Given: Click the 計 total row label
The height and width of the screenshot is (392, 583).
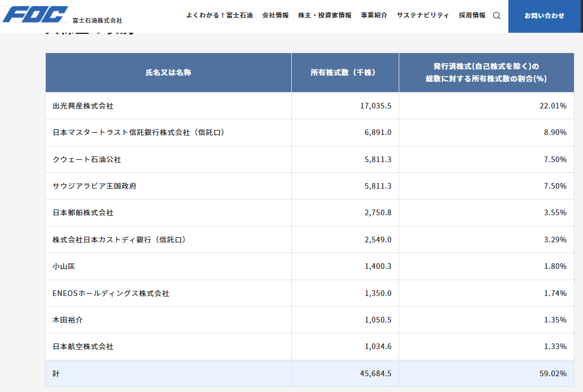Looking at the screenshot, I should (x=56, y=373).
